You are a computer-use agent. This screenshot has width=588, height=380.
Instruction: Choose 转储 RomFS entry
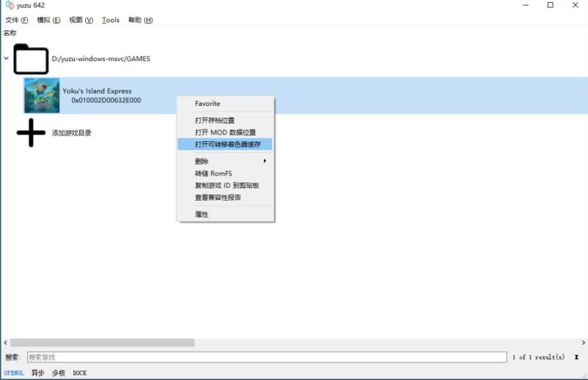pyautogui.click(x=226, y=173)
